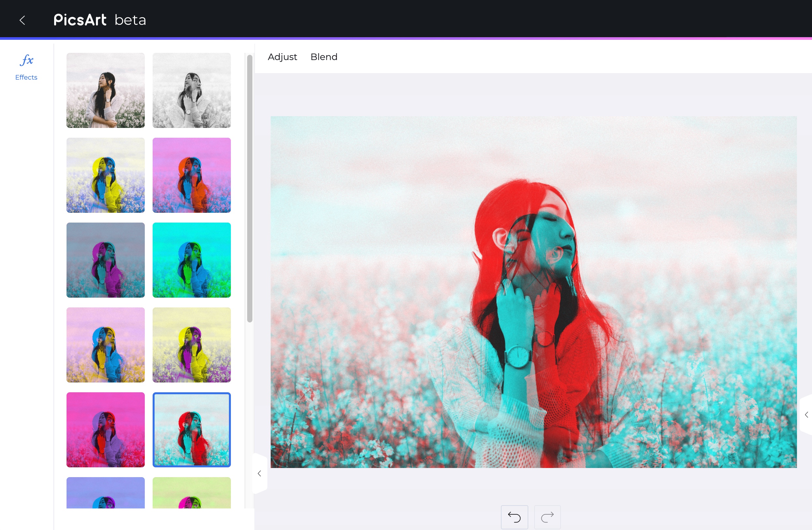
Task: Select the original unfiltered photo thumbnail
Action: point(105,89)
